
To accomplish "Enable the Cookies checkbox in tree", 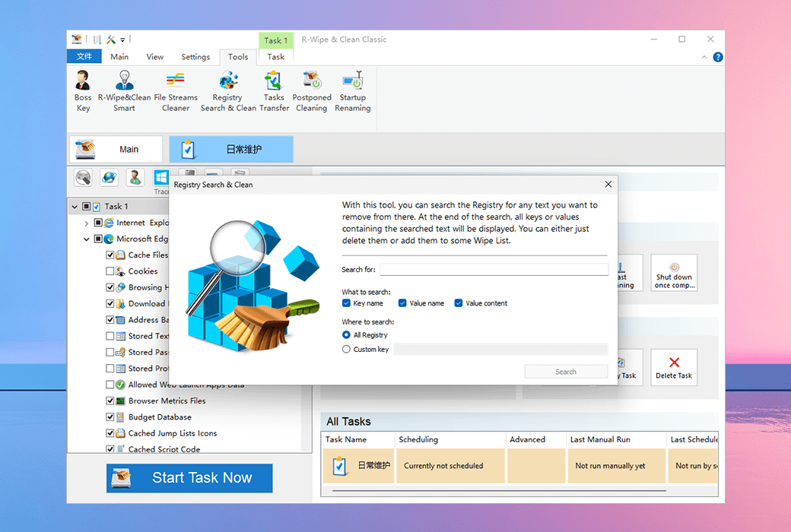I will (x=110, y=271).
